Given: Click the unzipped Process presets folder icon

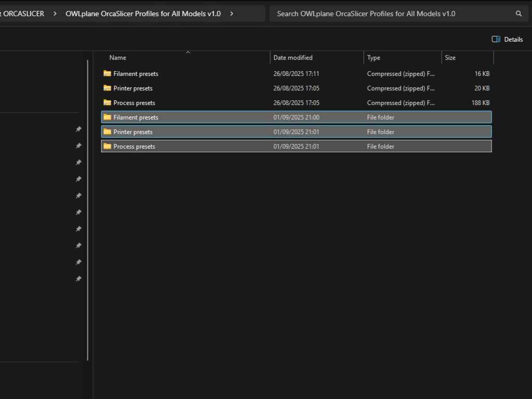Looking at the screenshot, I should pyautogui.click(x=107, y=147).
